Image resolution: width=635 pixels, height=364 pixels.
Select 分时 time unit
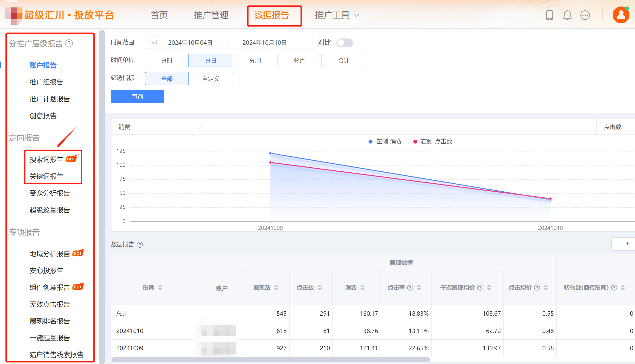167,61
